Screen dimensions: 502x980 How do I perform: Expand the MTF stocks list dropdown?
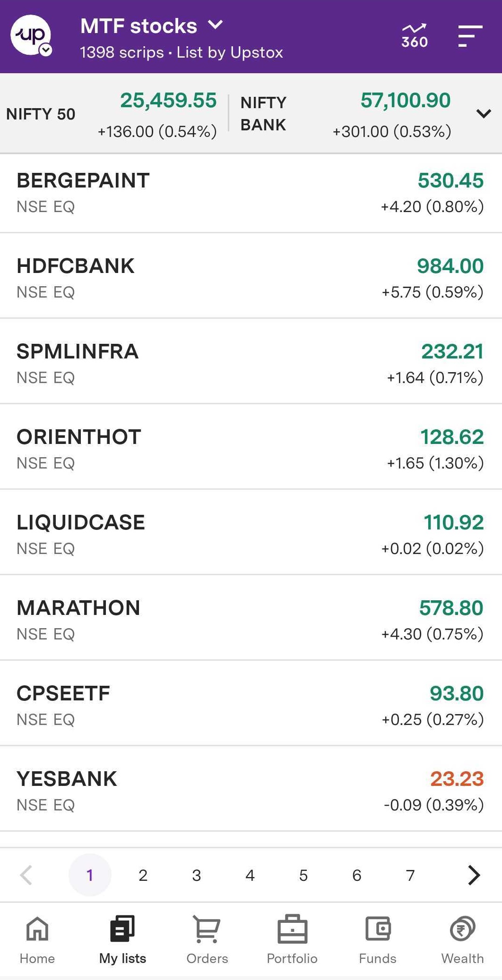coord(216,25)
